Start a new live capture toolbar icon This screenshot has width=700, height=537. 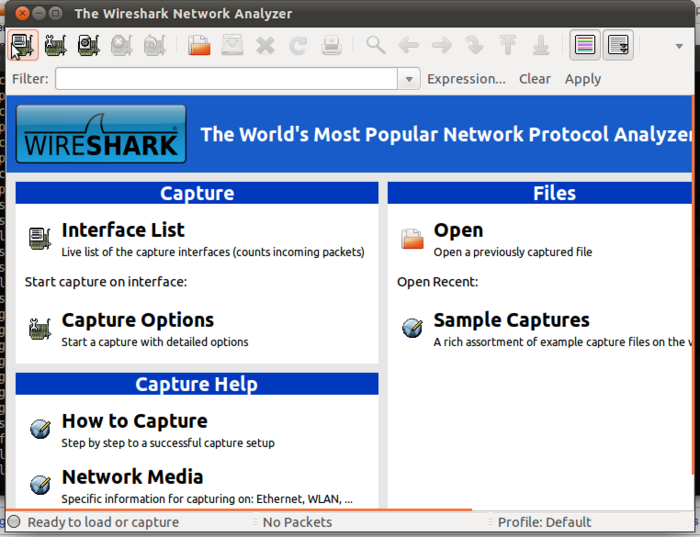(89, 45)
